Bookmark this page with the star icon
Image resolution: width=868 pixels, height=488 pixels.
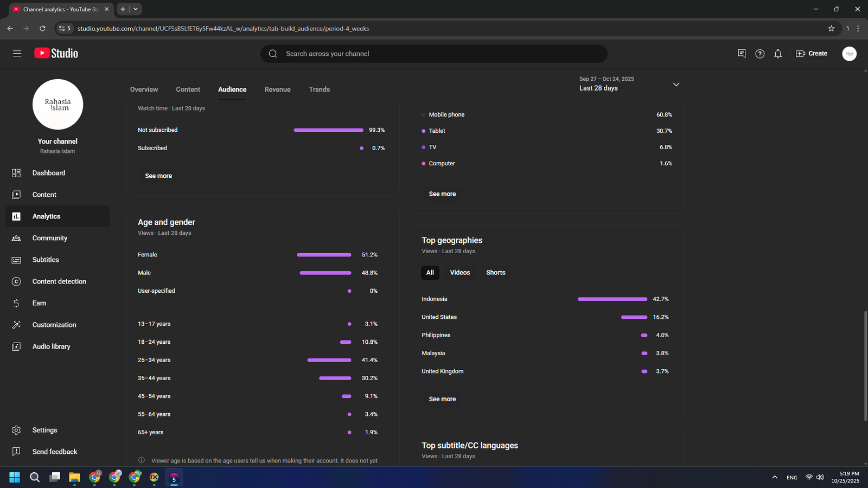pos(831,28)
